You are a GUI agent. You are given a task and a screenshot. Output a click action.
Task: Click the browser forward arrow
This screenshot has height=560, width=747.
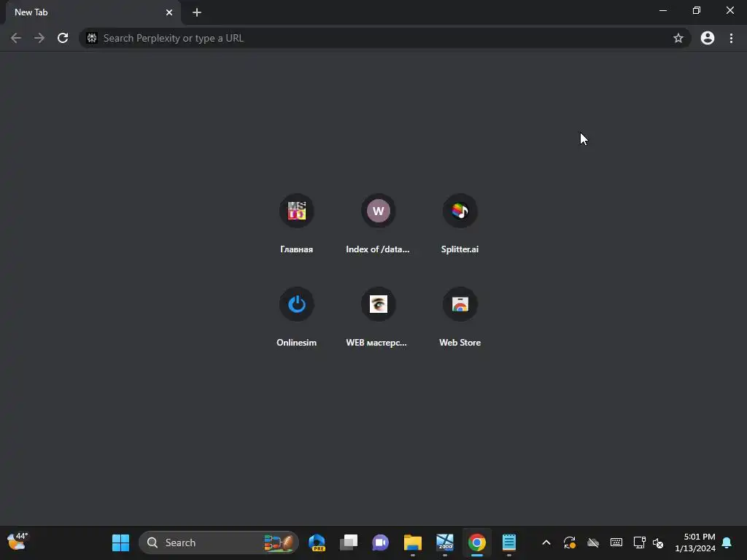[x=39, y=38]
